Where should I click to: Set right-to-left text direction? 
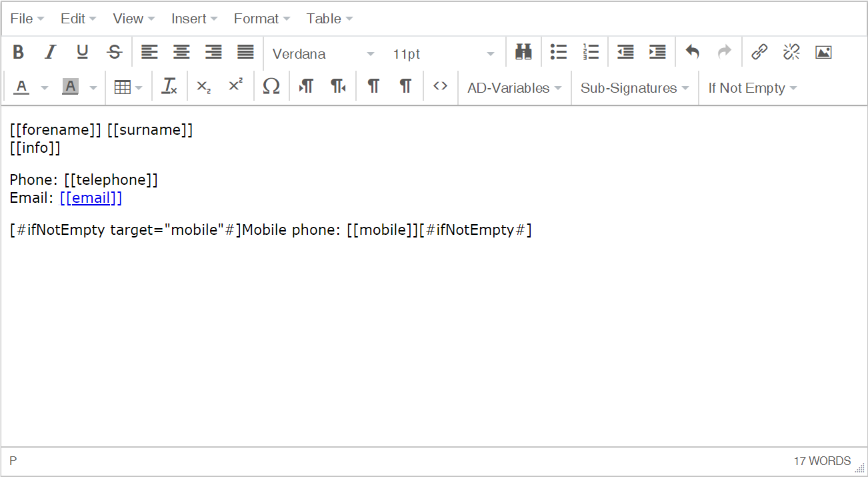338,86
